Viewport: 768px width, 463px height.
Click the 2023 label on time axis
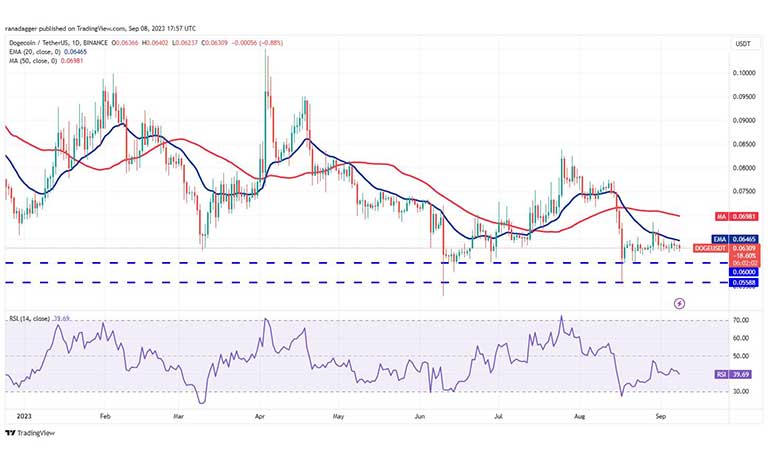[24, 416]
